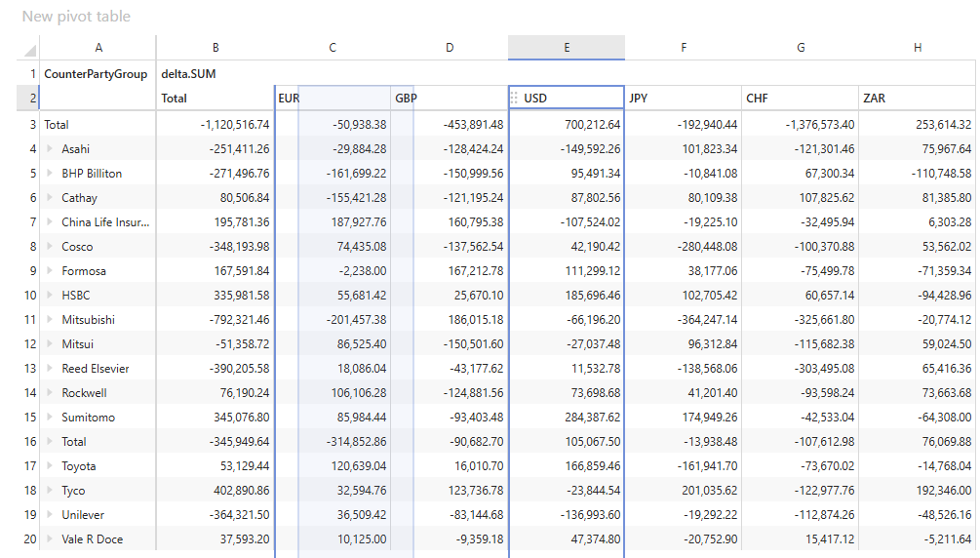Expand the Formosa row

(x=50, y=271)
